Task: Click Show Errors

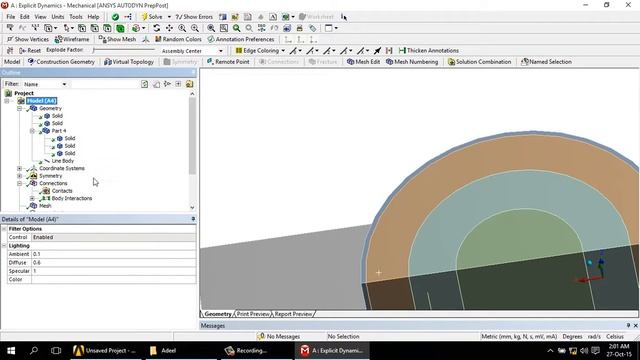Action: [x=194, y=17]
